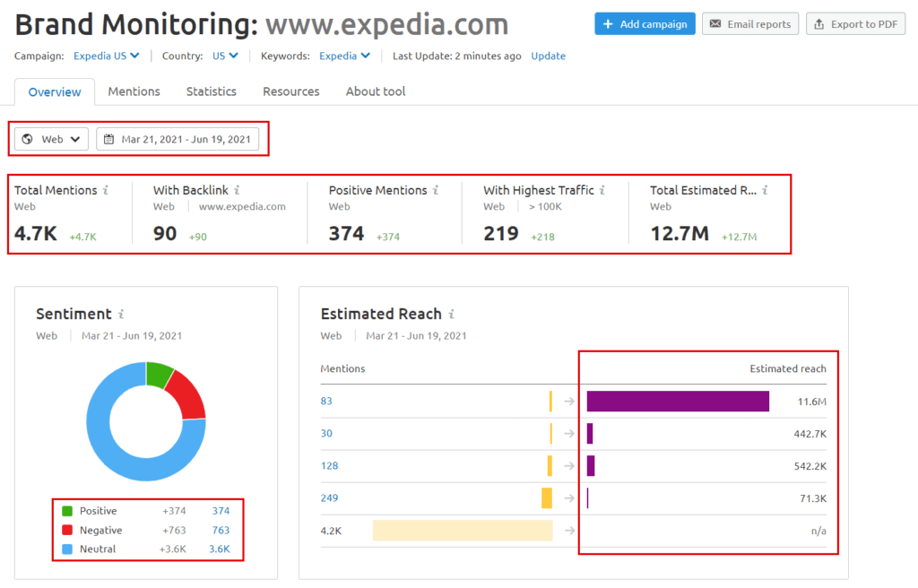Click the info icon beside Positive Mentions

point(436,190)
